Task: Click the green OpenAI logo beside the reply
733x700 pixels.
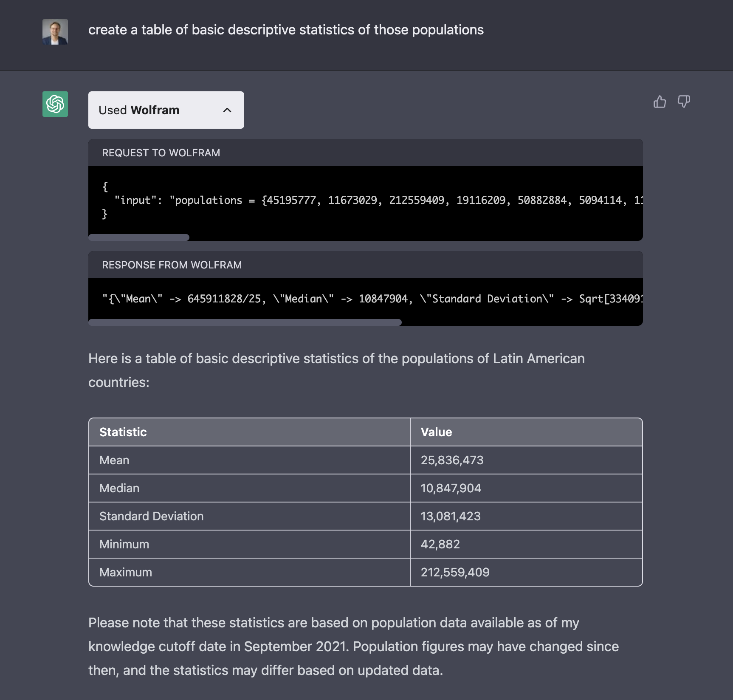Action: tap(55, 104)
